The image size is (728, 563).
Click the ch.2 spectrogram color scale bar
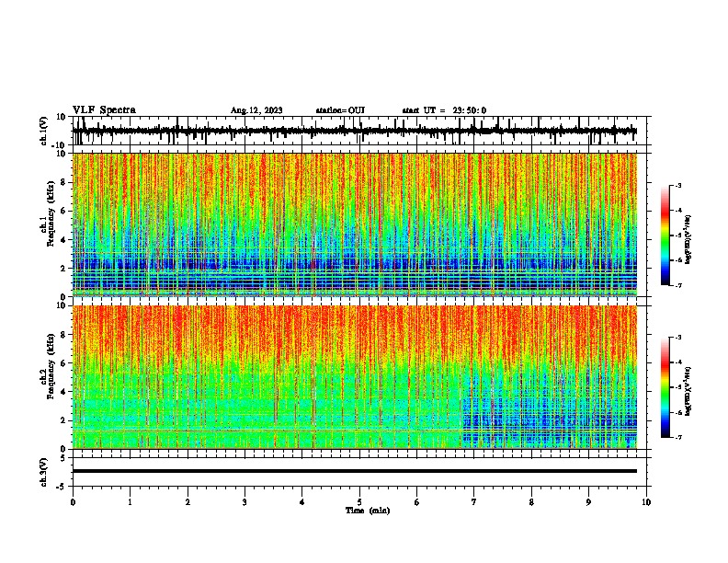665,387
